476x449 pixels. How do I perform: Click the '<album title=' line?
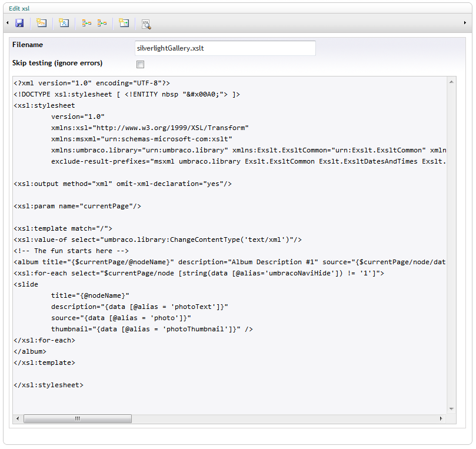[230, 262]
